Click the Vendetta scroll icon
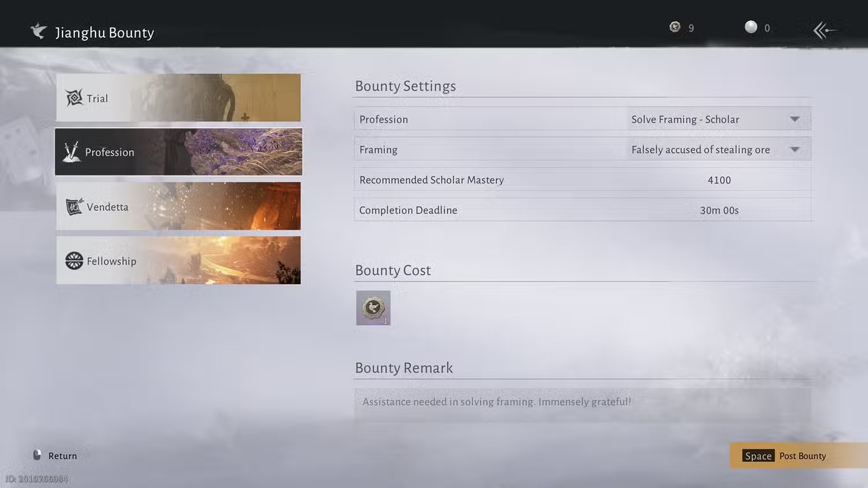Image resolution: width=868 pixels, height=488 pixels. point(74,207)
